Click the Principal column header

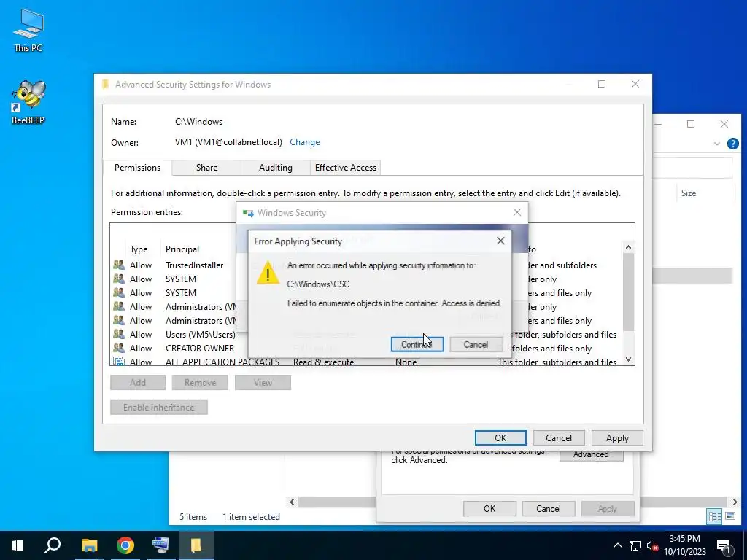(x=182, y=249)
